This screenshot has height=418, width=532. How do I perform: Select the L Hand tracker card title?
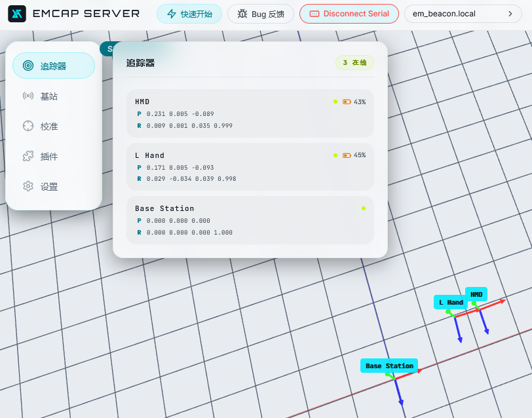pos(149,155)
